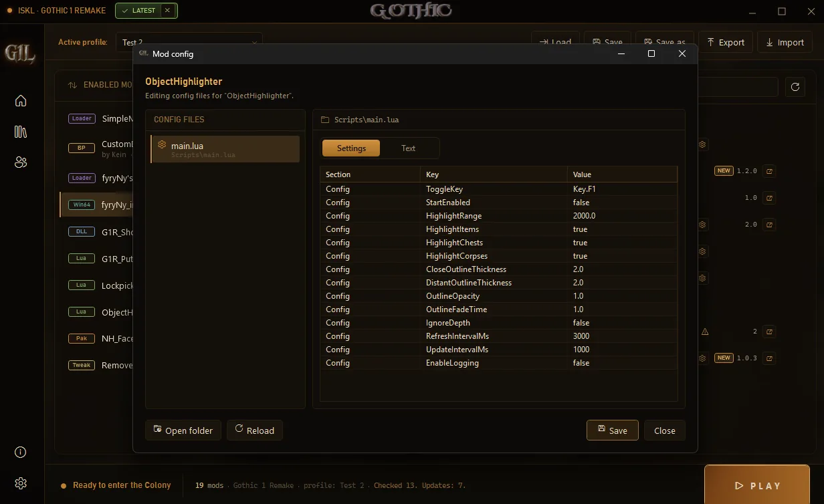Viewport: 824px width, 504px height.
Task: Click the GIL logo in sidebar
Action: click(20, 53)
